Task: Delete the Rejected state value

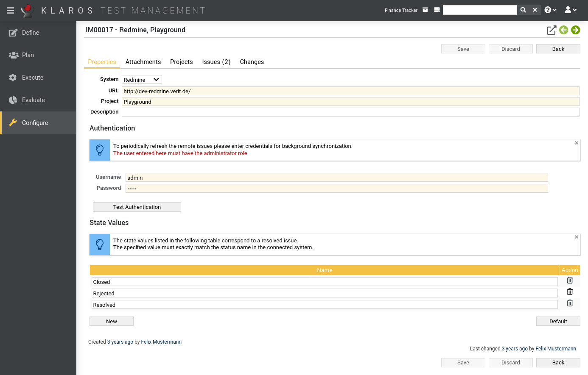Action: pos(570,292)
